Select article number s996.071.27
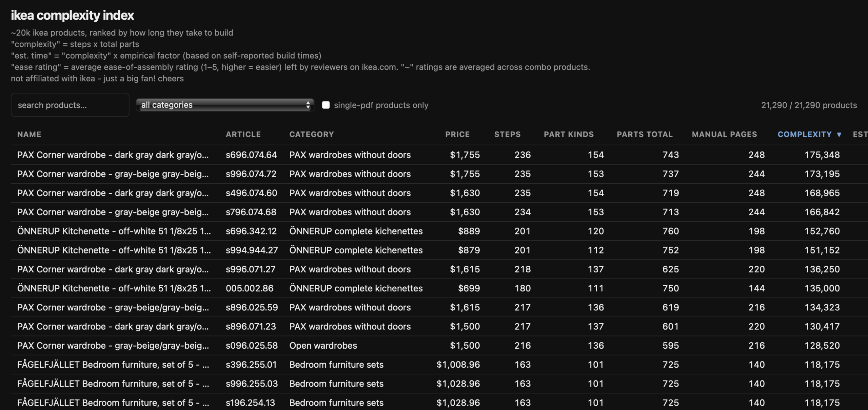 [x=251, y=269]
